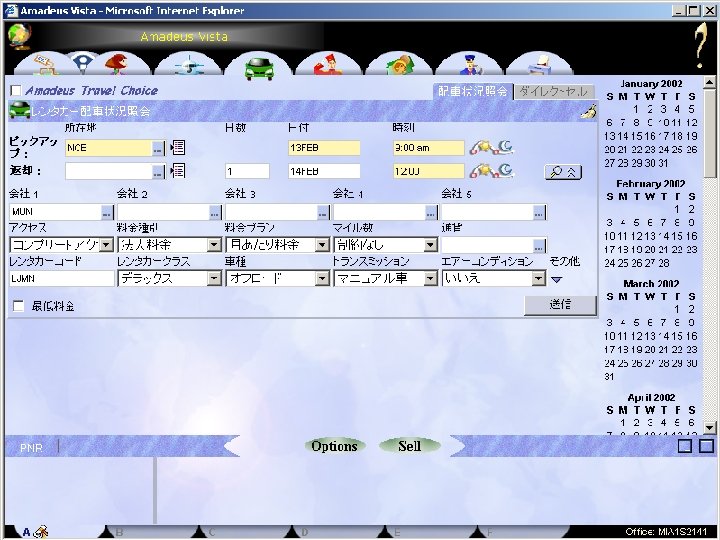Click the pick-up time field 9:00 am
This screenshot has height=540, width=720.
point(428,148)
